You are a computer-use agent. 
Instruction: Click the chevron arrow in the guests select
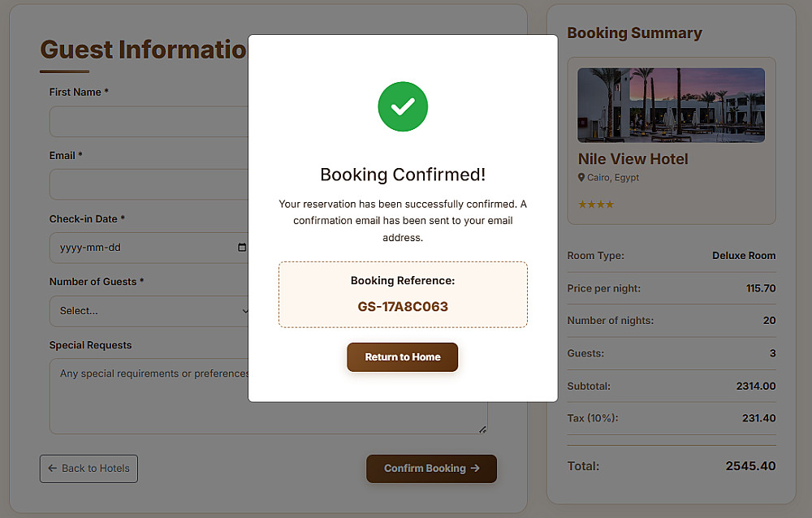coord(245,311)
